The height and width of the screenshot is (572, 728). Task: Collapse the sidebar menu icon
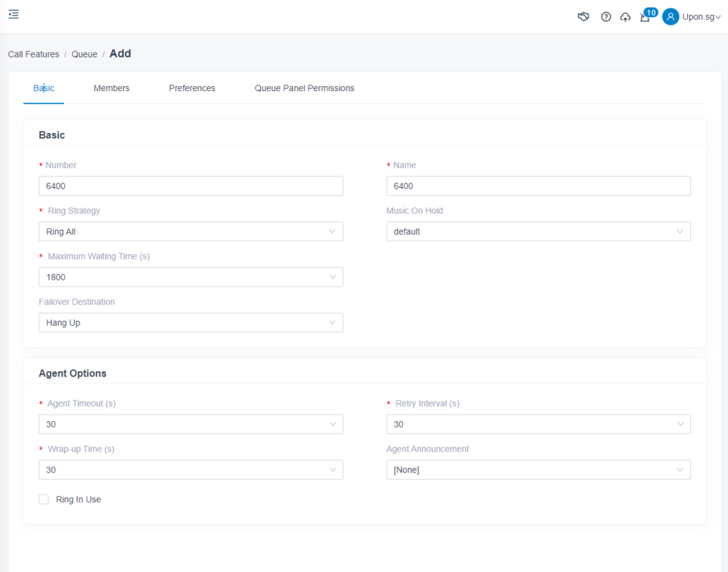click(14, 14)
